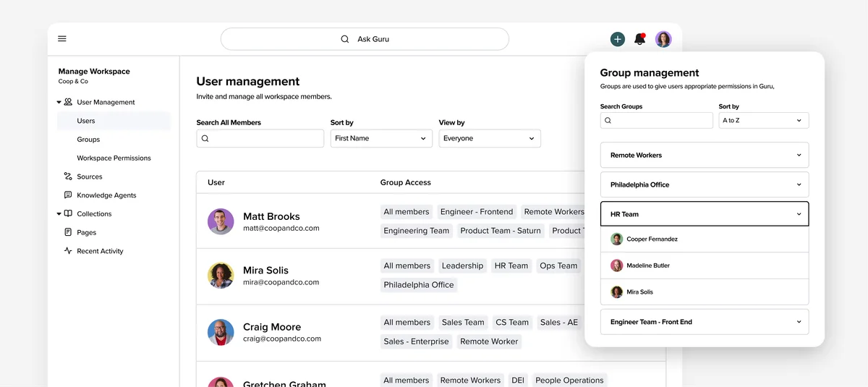Click the Group Access column header
The image size is (868, 387).
406,183
